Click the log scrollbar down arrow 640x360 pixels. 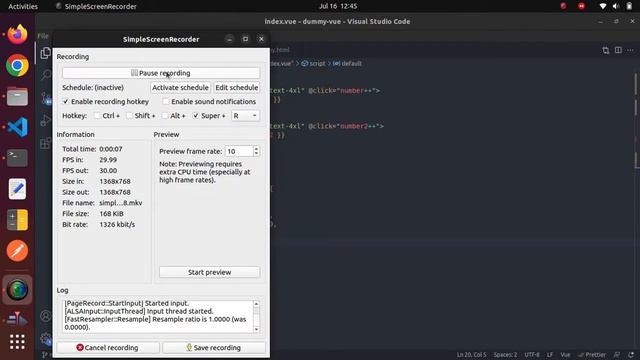coord(256,329)
